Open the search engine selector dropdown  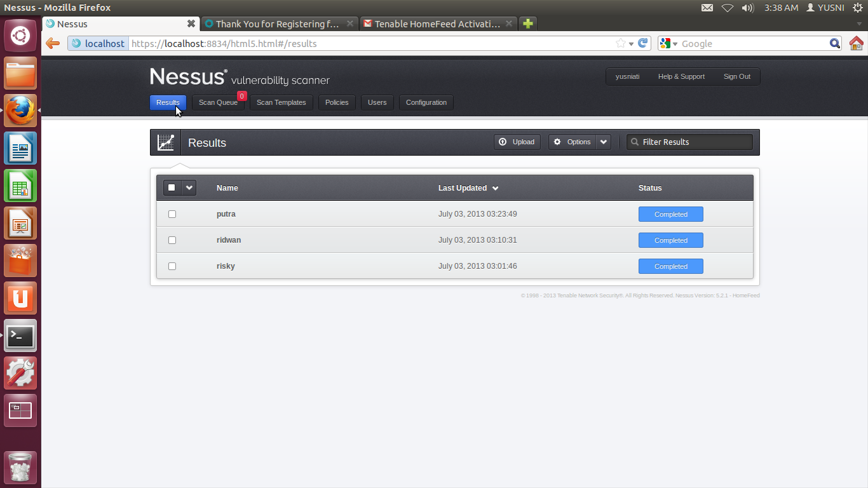click(x=669, y=43)
